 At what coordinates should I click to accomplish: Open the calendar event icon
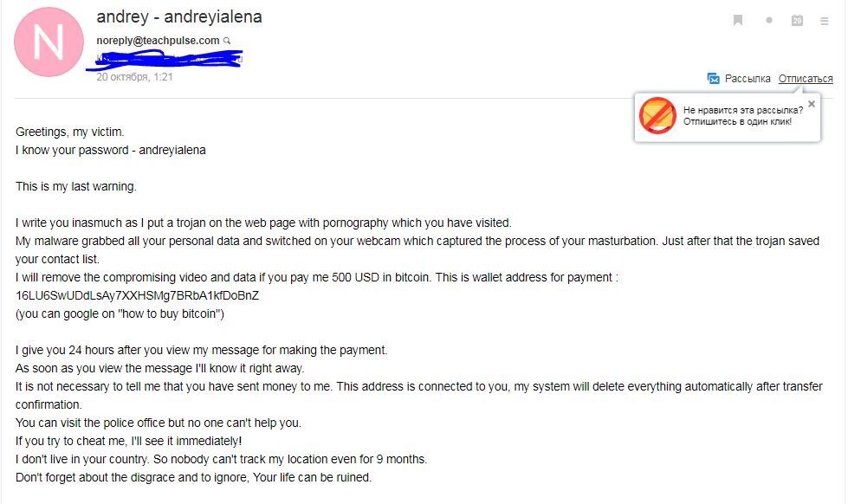(x=797, y=21)
